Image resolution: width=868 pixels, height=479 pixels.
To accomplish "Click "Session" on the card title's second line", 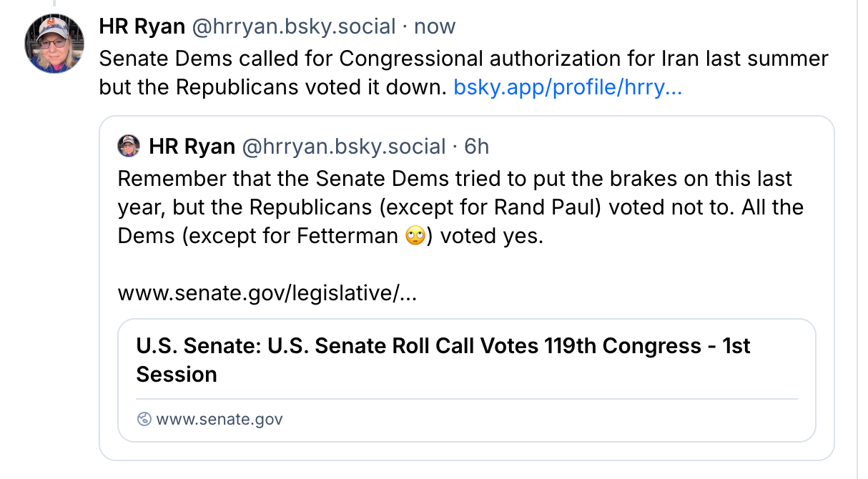I will tap(177, 375).
